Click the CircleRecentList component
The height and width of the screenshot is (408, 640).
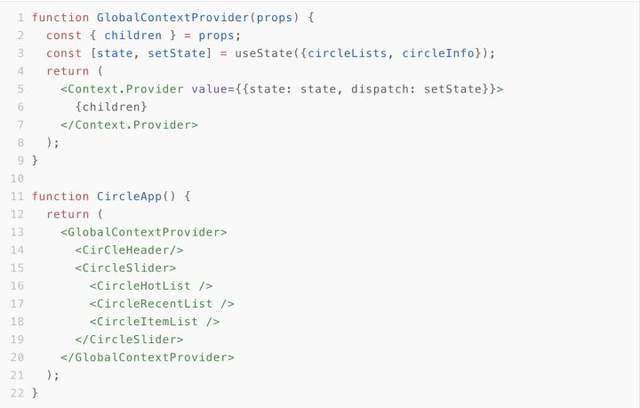pos(162,304)
